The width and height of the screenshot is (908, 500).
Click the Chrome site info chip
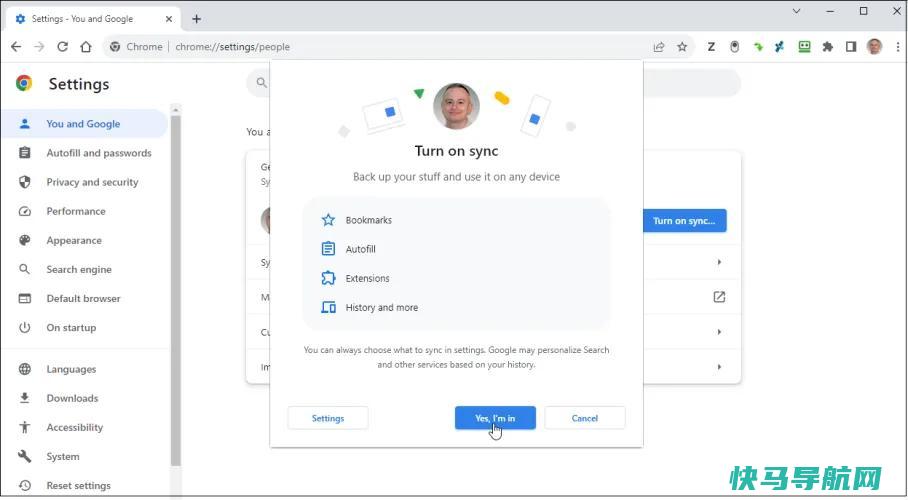point(137,47)
